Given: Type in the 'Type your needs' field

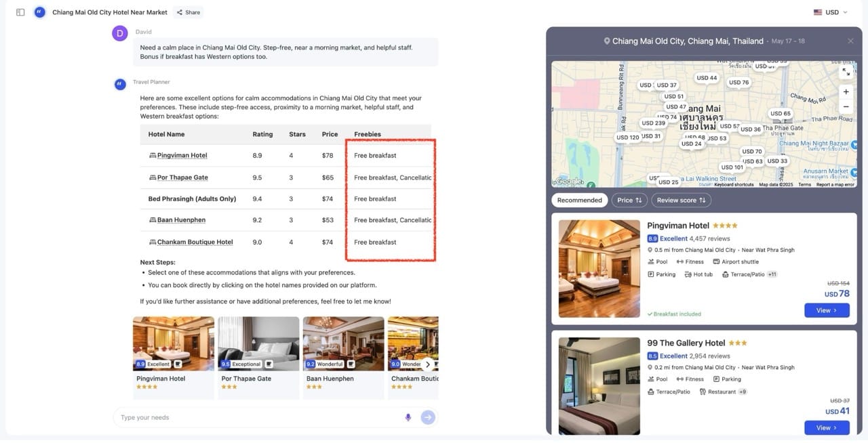Looking at the screenshot, I should coord(258,417).
